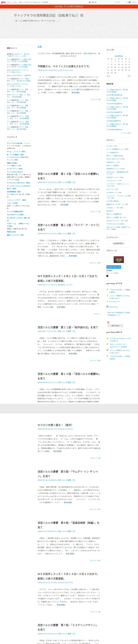Open the blog title サトシアキラの湾岸爆走日記
The width and height of the screenshot is (138, 644).
pyautogui.click(x=48, y=15)
